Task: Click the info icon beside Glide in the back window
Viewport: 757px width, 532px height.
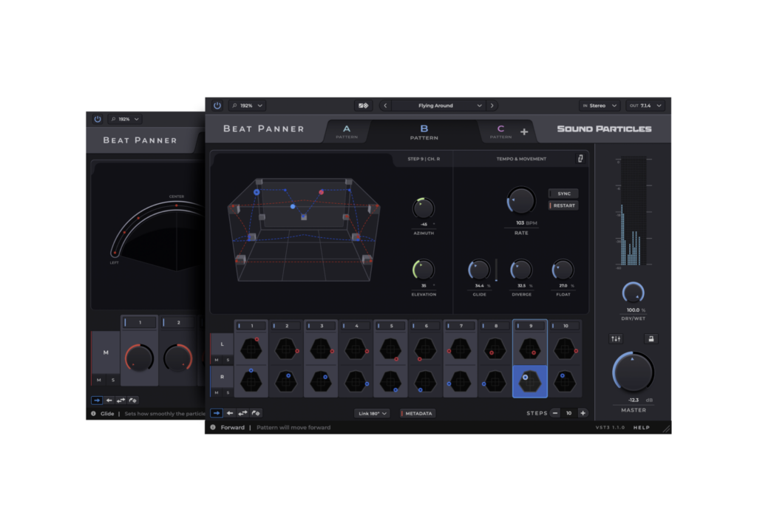Action: click(x=93, y=414)
